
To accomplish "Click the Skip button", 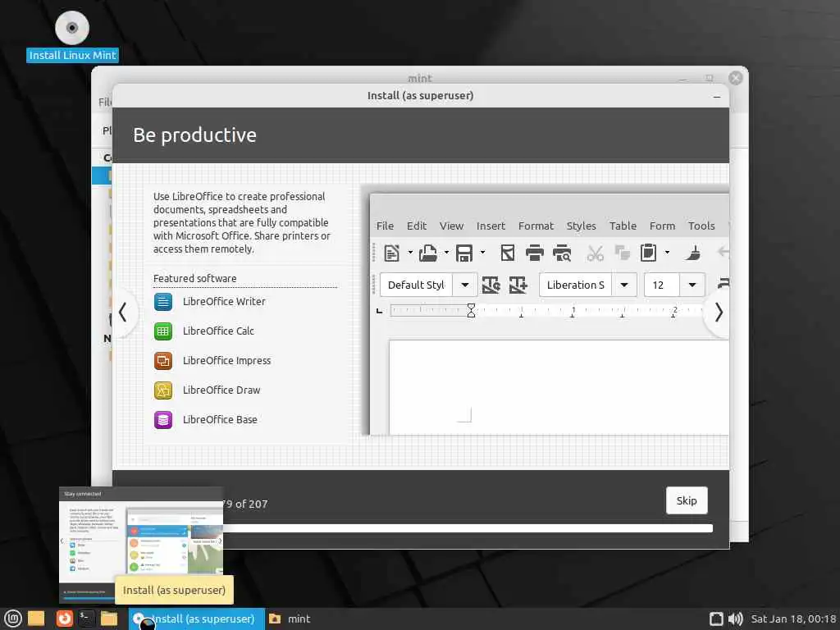I will point(687,500).
